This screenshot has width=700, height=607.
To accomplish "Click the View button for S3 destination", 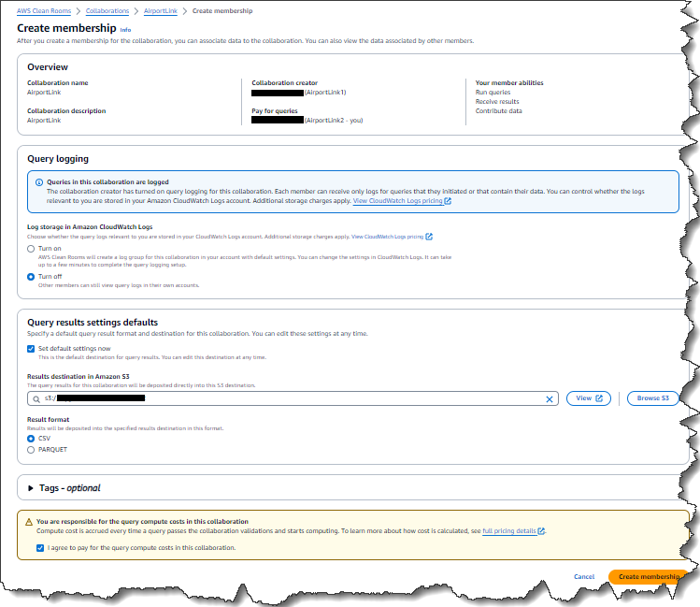I will point(589,398).
